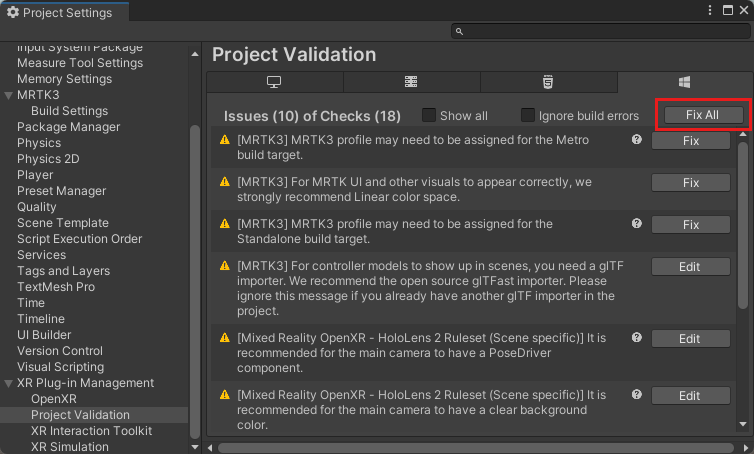Collapse the XR Plug-in Management section
The image size is (754, 454).
(9, 383)
